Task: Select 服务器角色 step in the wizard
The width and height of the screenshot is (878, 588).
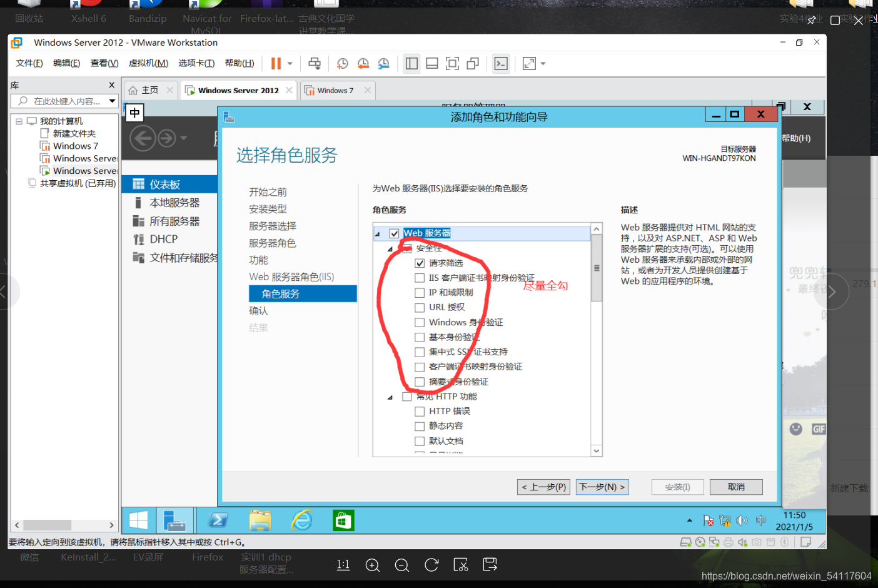Action: [x=273, y=243]
